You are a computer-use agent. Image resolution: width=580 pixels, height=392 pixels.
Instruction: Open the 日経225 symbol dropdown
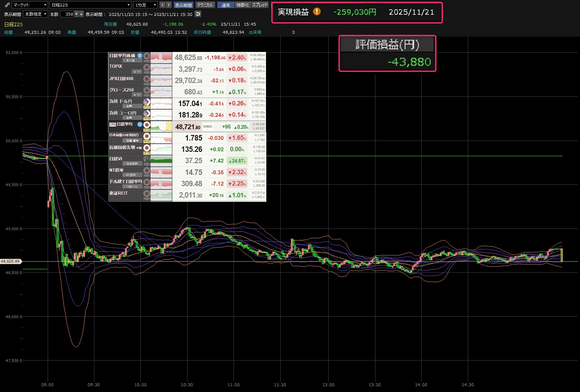pyautogui.click(x=91, y=5)
